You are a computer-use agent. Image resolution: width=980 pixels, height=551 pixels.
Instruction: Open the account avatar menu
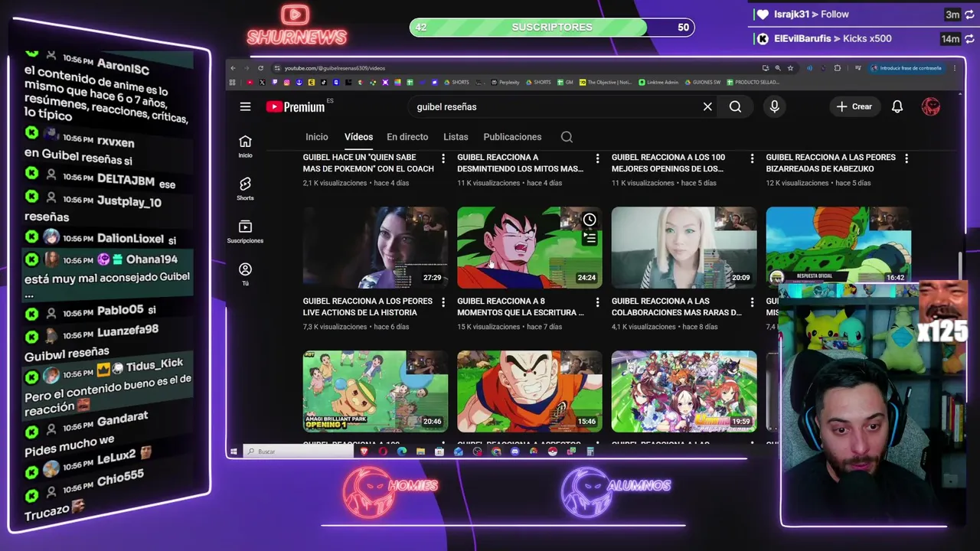(931, 106)
